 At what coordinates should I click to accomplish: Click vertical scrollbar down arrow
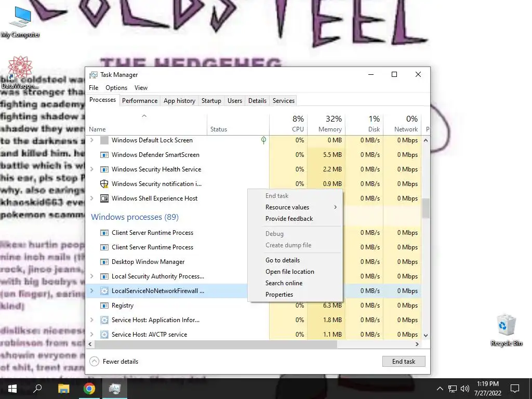[x=426, y=335]
